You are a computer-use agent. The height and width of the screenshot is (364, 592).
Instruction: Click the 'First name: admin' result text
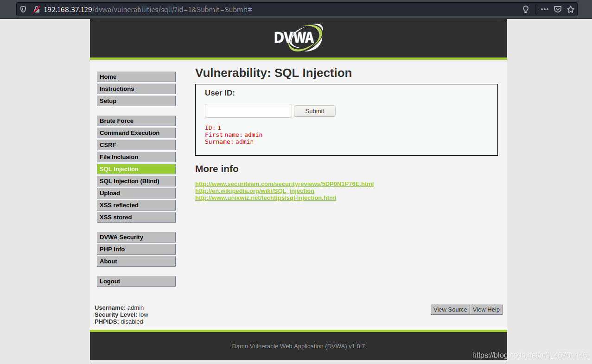[234, 135]
